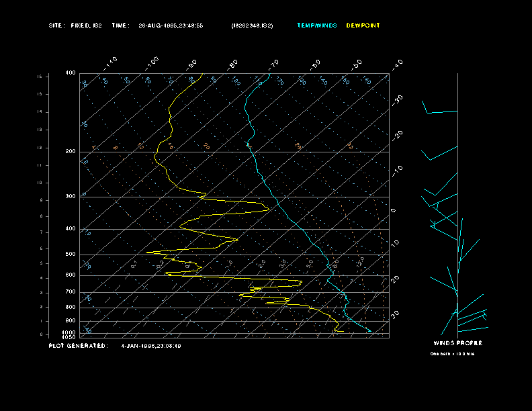
Task: Click the 20 right-side temperature label
Action: [395, 279]
